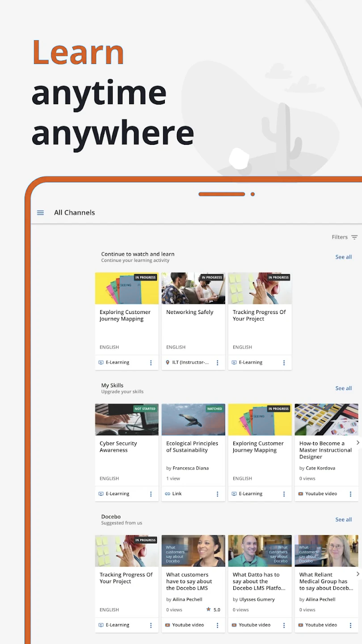Viewport: 362px width, 644px height.
Task: Click E-Learning icon on Cyber Security Awareness card
Action: [x=101, y=494]
